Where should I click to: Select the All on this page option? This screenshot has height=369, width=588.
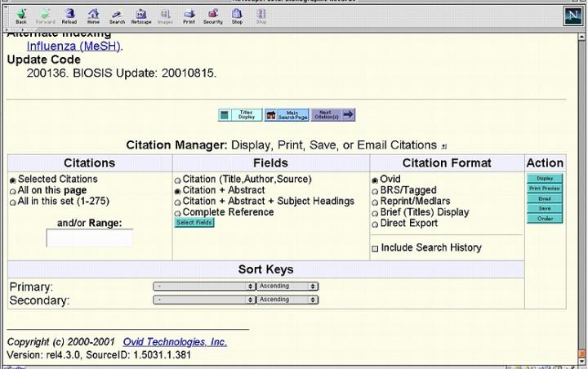point(12,190)
